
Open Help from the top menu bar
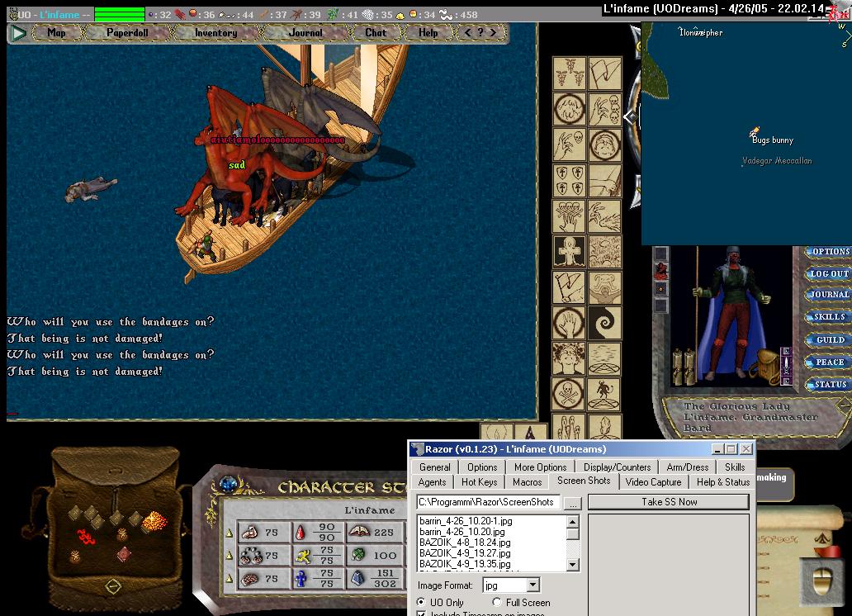[x=428, y=33]
